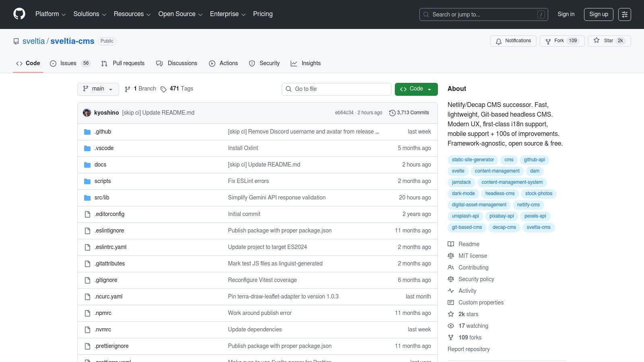Open the main branch selector dropdown
644x362 pixels.
coord(98,89)
